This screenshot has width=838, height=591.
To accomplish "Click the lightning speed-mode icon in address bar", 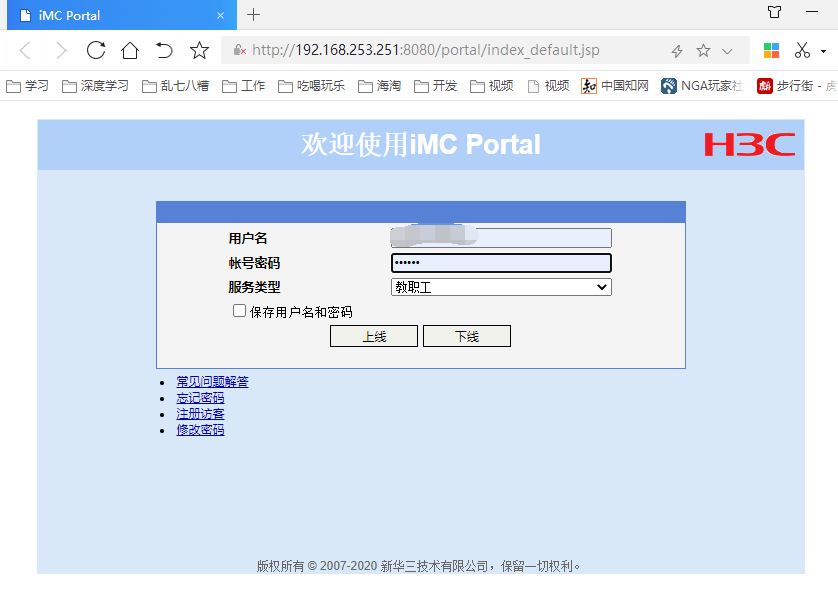I will pos(676,50).
